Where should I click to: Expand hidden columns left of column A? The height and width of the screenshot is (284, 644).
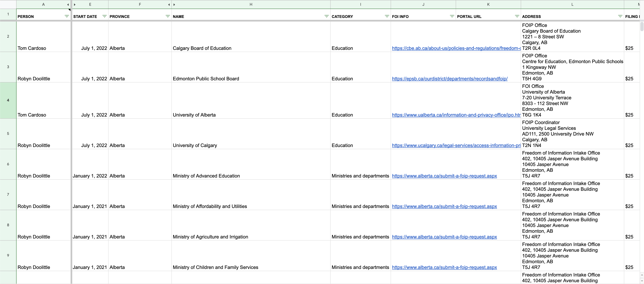[68, 4]
